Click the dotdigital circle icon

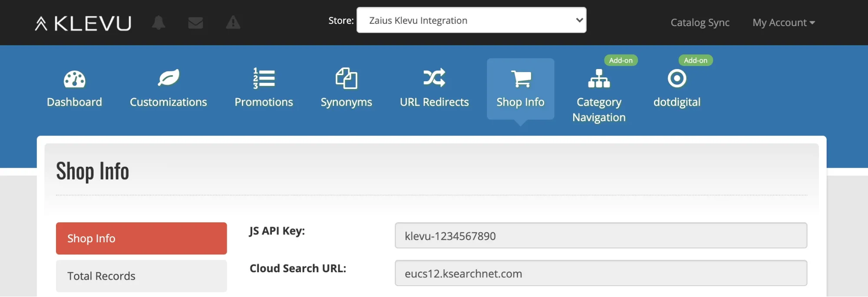point(677,79)
